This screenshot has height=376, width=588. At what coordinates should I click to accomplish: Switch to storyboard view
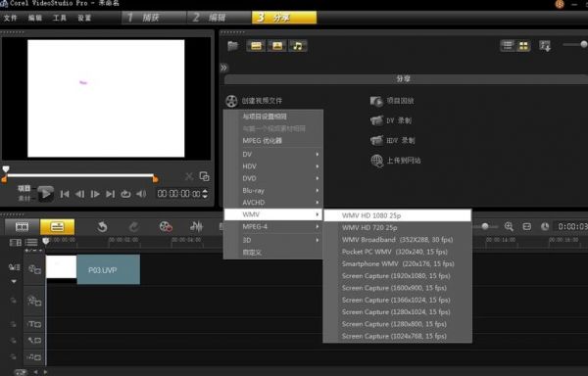[x=22, y=226]
